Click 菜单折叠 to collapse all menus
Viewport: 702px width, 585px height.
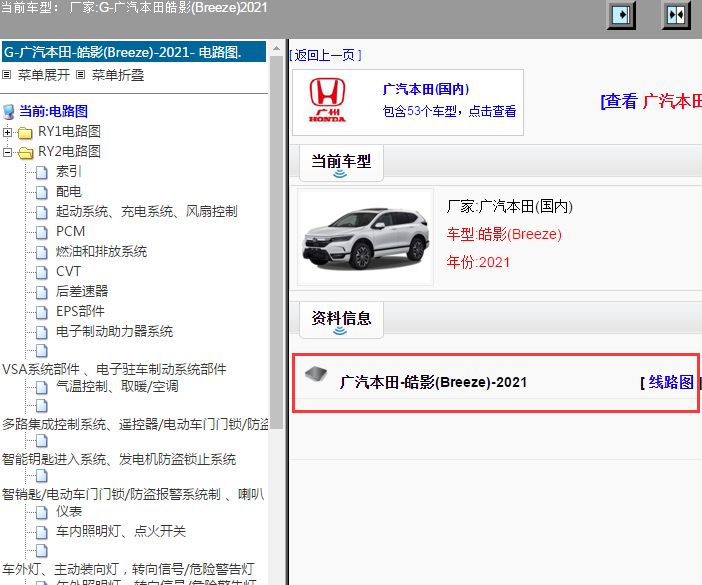(x=118, y=75)
